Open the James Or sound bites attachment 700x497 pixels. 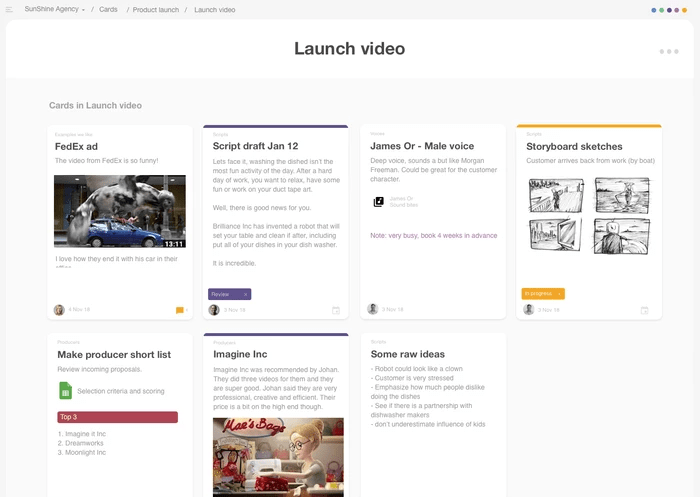click(379, 201)
